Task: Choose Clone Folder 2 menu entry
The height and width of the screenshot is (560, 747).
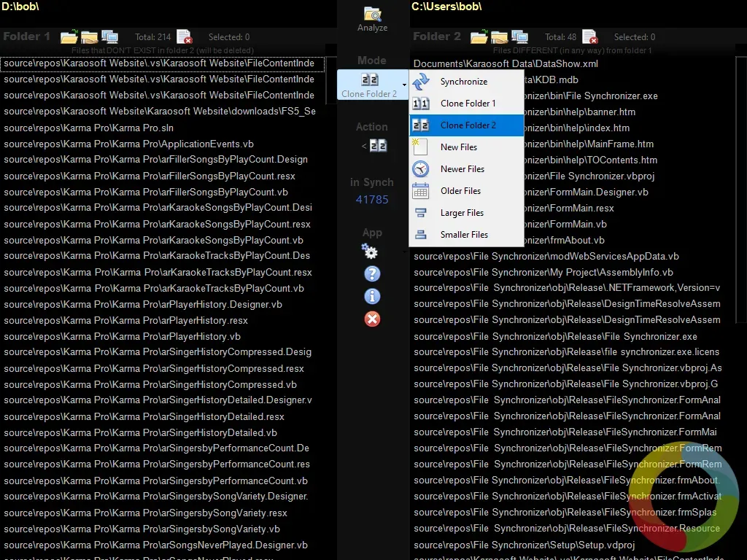Action: click(x=466, y=125)
